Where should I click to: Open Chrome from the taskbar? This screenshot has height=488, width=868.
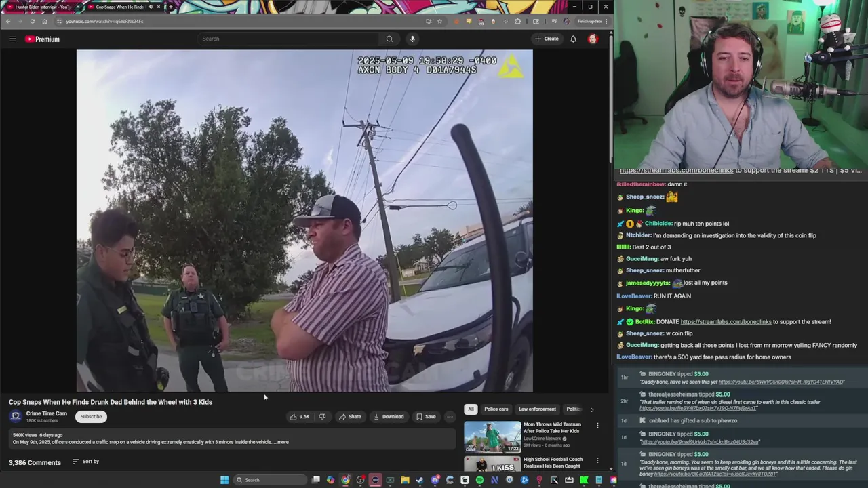click(x=345, y=480)
